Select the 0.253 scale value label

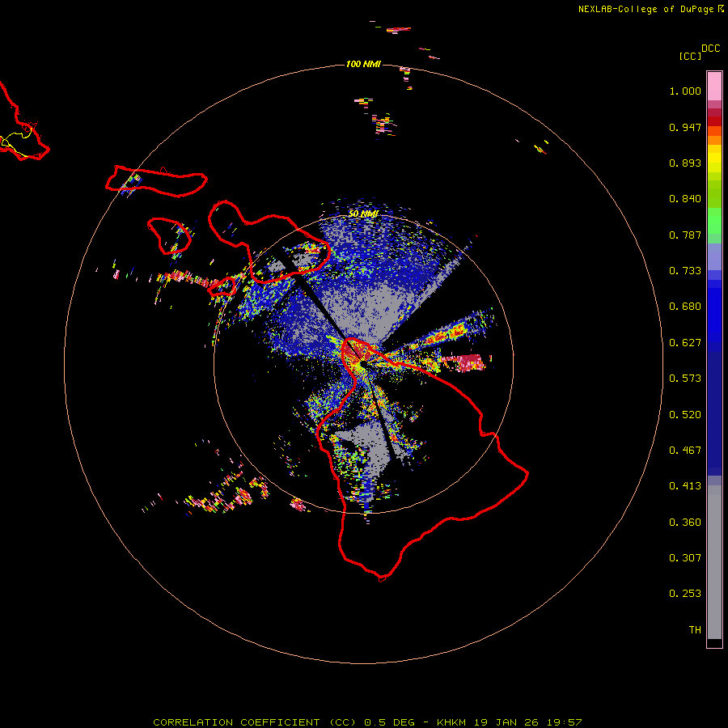[x=685, y=594]
